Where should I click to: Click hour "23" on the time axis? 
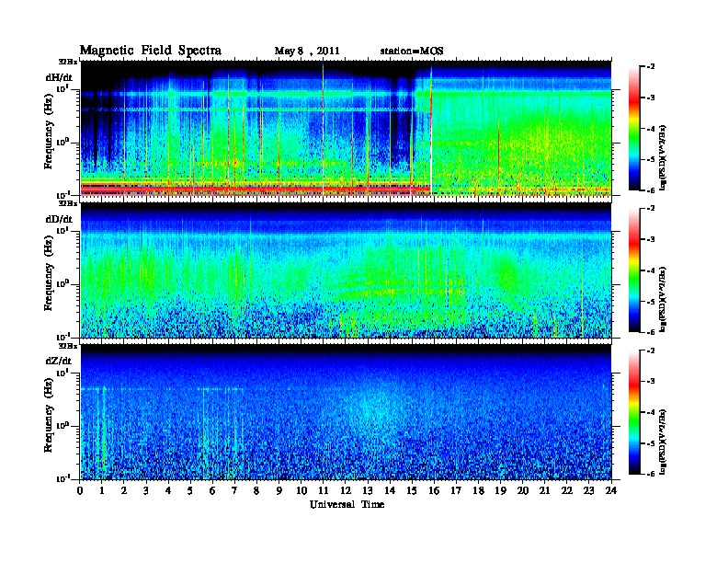(589, 491)
